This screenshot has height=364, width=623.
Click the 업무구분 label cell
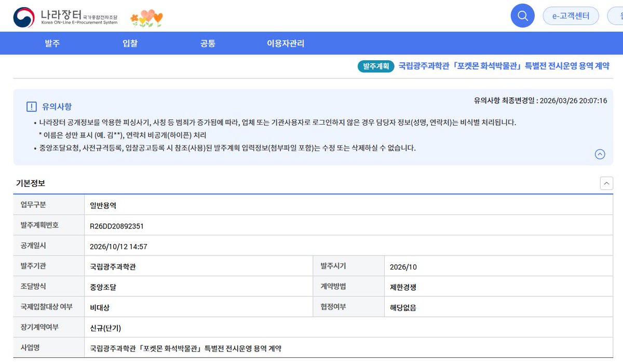click(x=49, y=205)
